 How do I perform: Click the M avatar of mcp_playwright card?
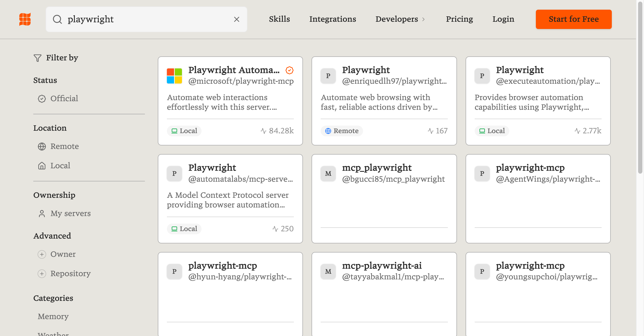tap(328, 174)
